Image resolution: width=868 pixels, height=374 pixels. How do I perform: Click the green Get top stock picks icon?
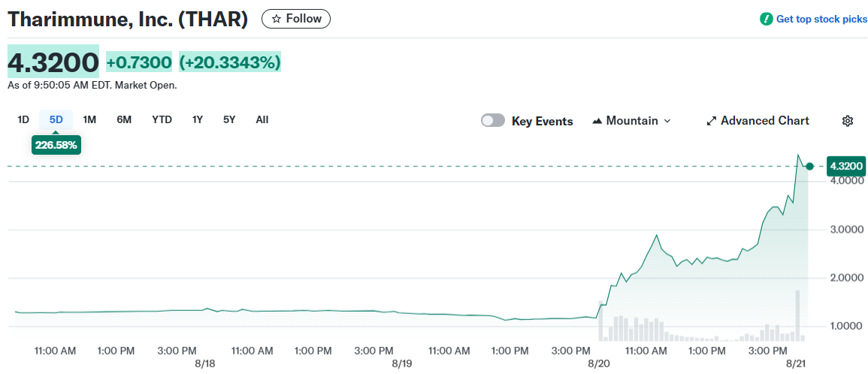(766, 20)
